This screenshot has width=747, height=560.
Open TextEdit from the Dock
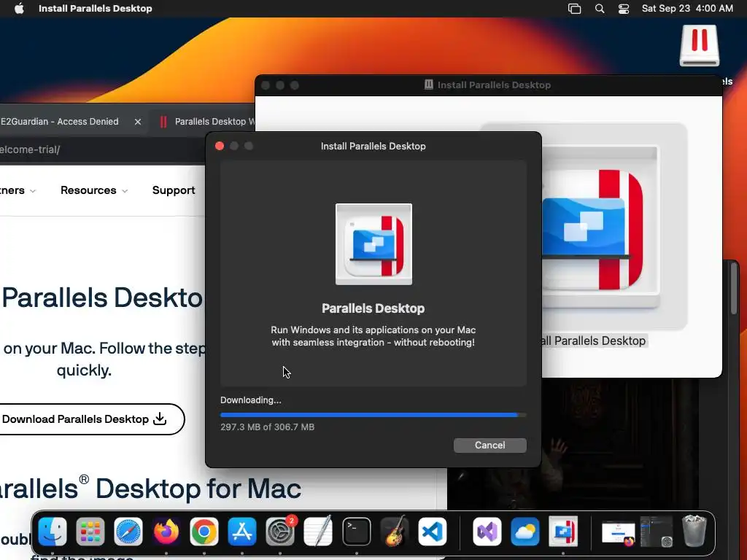318,532
